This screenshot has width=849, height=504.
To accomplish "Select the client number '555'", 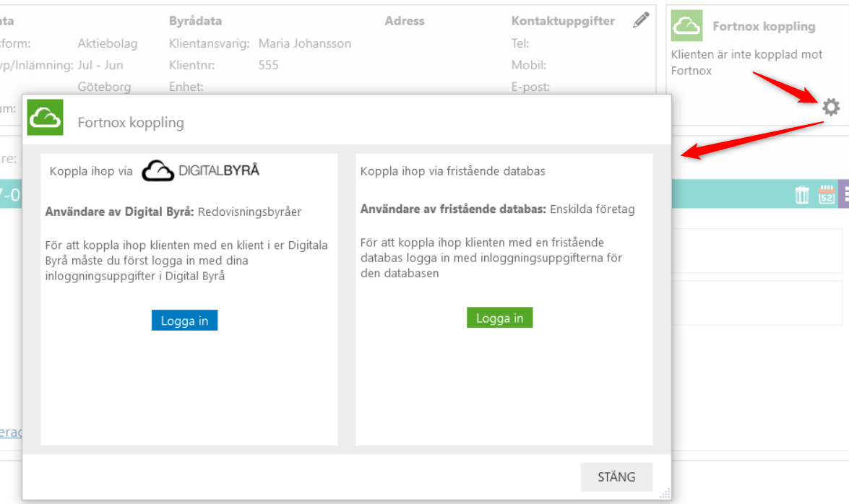I will pyautogui.click(x=269, y=65).
